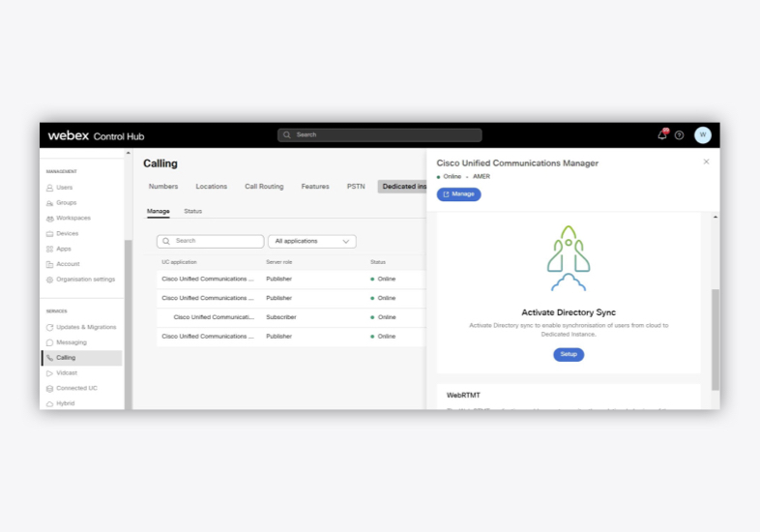Click the UC application table search field
The height and width of the screenshot is (532, 760).
[x=211, y=241]
